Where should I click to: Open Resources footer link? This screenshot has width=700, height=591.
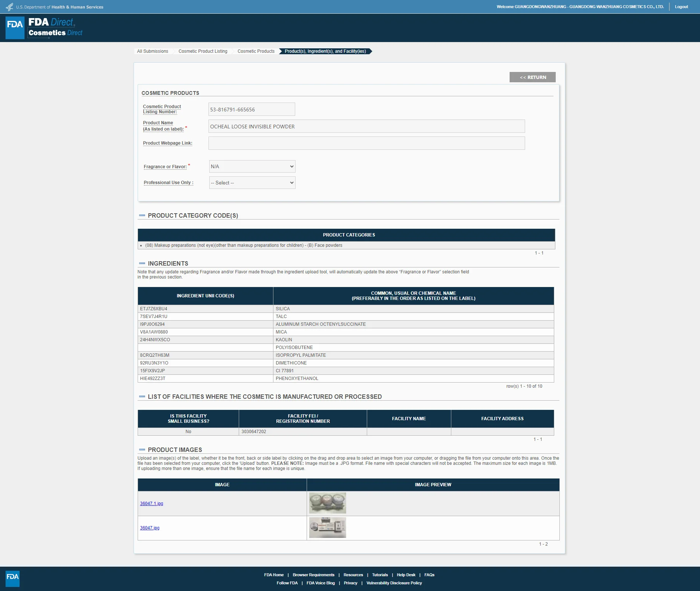pos(353,575)
